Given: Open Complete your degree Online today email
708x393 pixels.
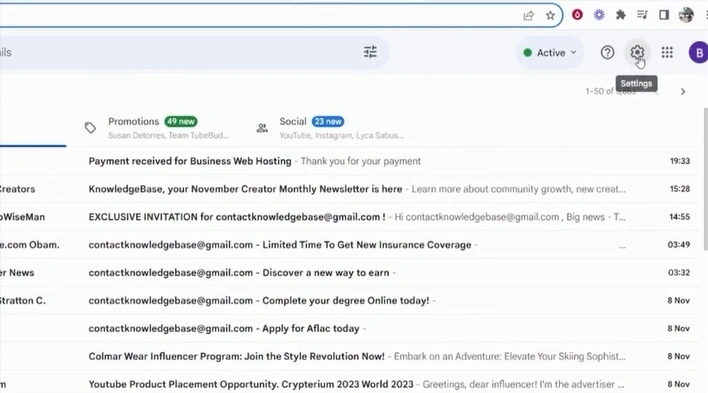Looking at the screenshot, I should point(349,301).
